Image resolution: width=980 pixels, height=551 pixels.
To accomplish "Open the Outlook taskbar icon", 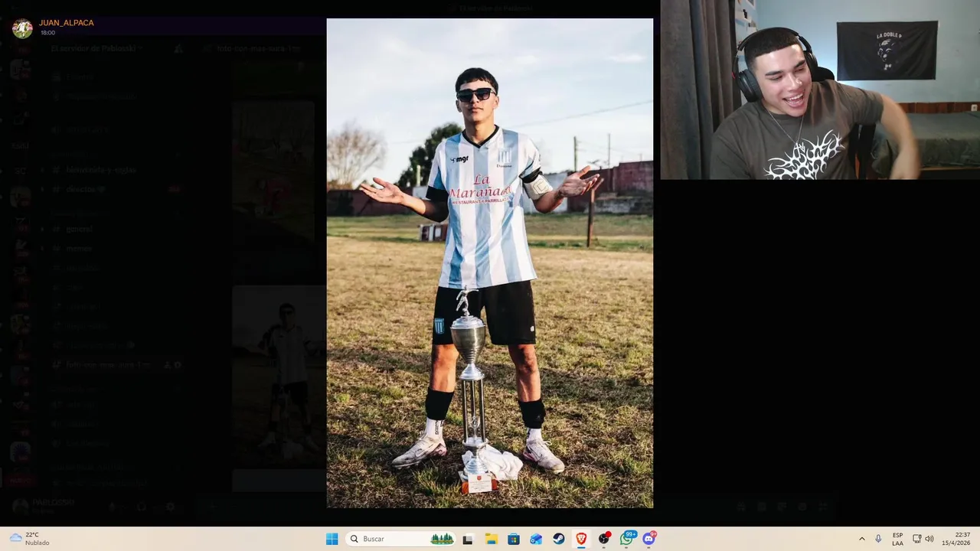I will pyautogui.click(x=536, y=539).
